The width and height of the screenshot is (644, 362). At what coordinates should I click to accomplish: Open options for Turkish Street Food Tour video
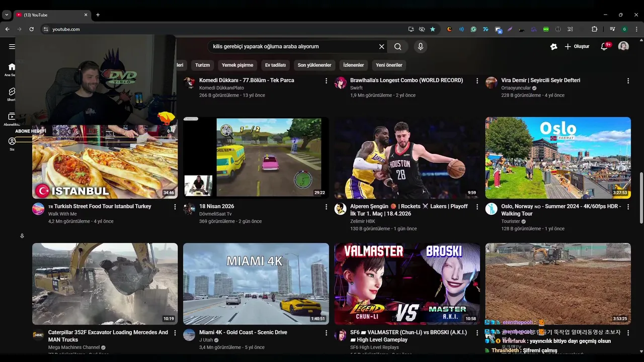(x=175, y=207)
